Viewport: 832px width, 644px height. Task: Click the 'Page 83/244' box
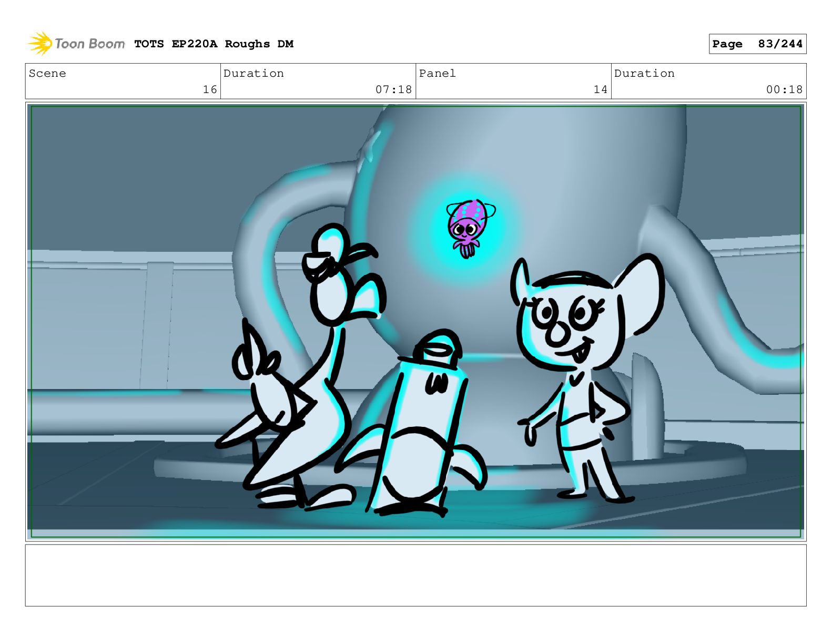click(x=757, y=44)
